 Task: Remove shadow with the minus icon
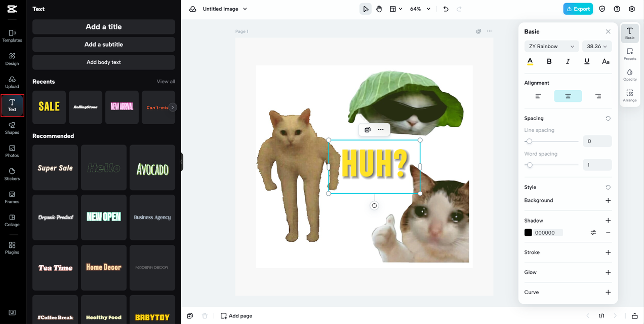click(608, 233)
